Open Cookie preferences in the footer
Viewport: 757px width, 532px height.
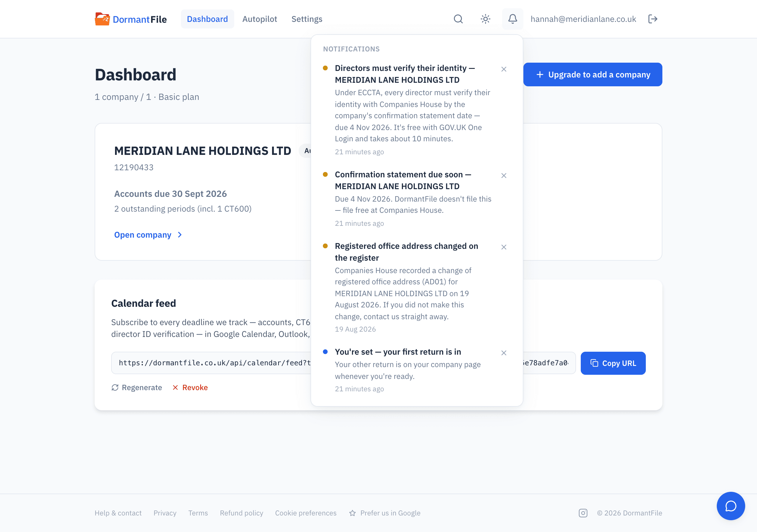[306, 513]
